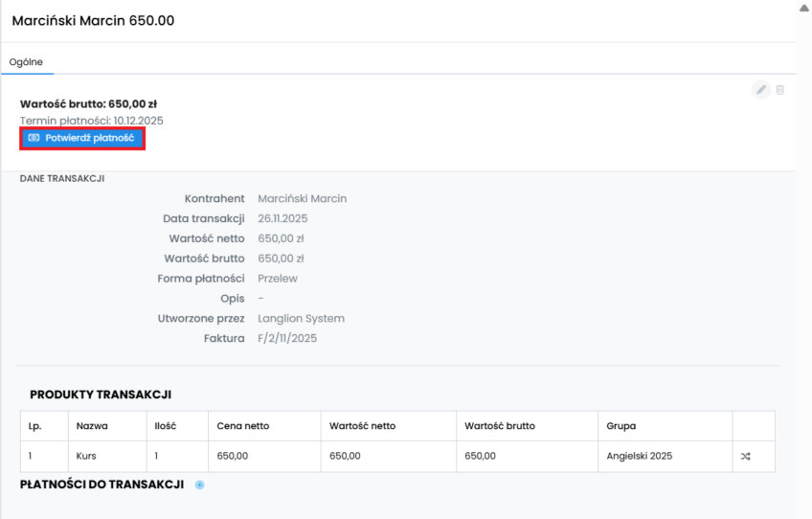Click the Marciński Marcin kontrahent value

(x=302, y=199)
